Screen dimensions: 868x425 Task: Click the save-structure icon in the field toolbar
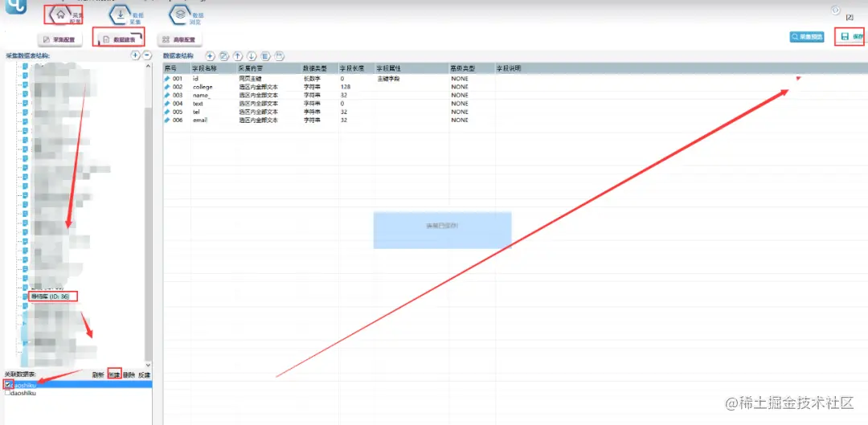280,56
